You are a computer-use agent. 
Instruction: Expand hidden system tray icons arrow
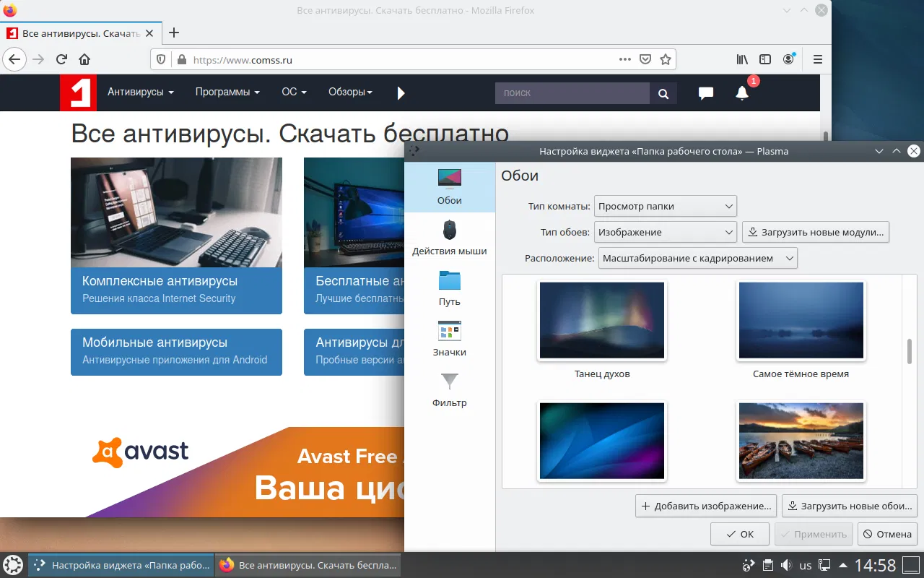click(x=842, y=566)
